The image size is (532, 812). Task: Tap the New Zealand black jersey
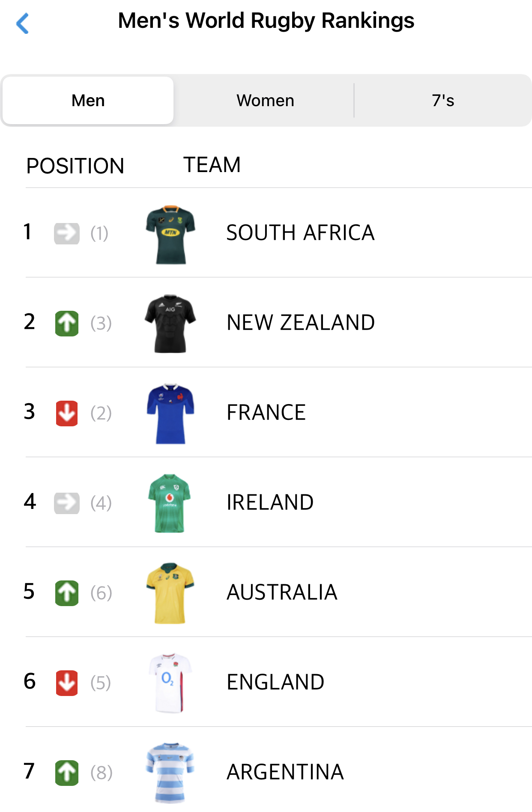click(x=170, y=324)
